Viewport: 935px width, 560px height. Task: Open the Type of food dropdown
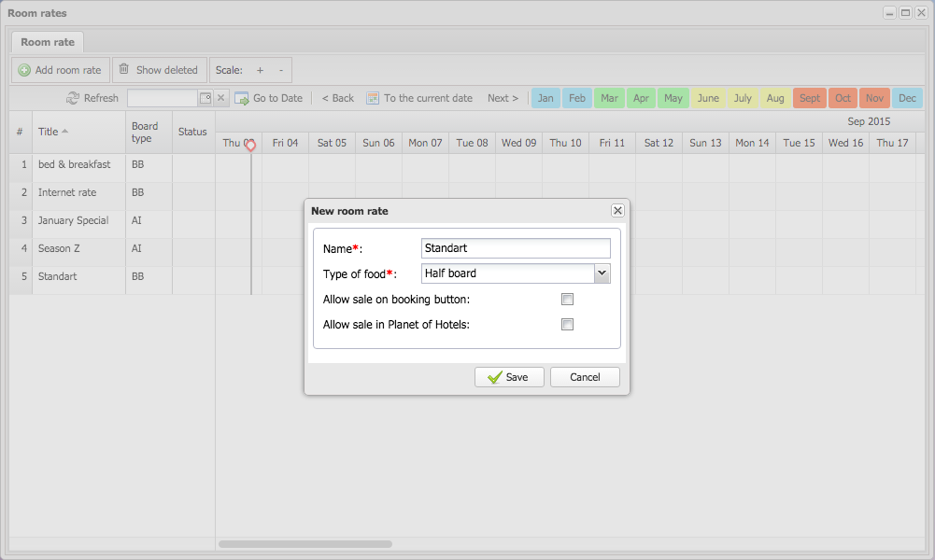coord(602,273)
